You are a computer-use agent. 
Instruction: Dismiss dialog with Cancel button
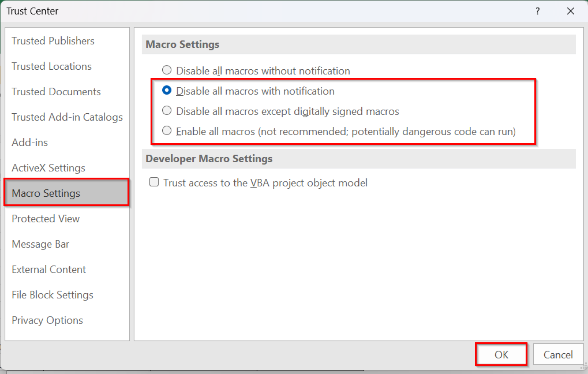pyautogui.click(x=558, y=354)
